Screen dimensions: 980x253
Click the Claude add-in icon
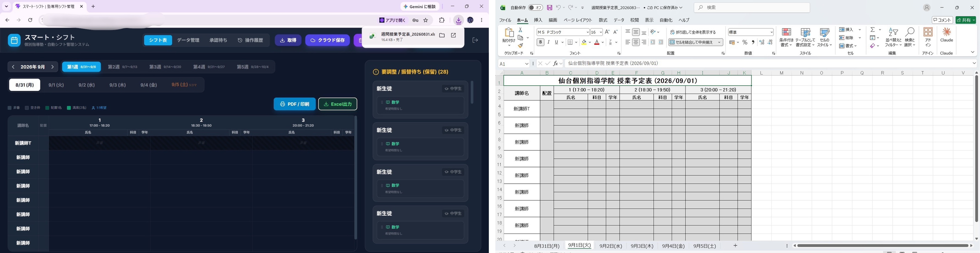click(947, 35)
